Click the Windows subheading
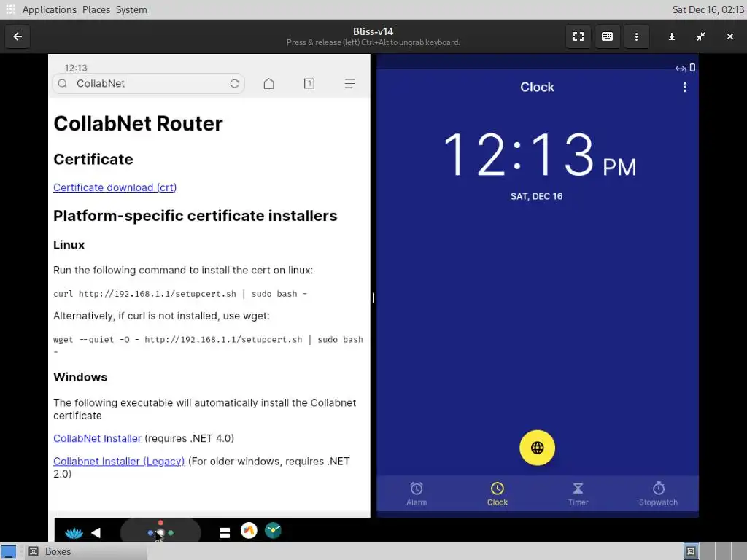The height and width of the screenshot is (560, 747). click(x=80, y=377)
